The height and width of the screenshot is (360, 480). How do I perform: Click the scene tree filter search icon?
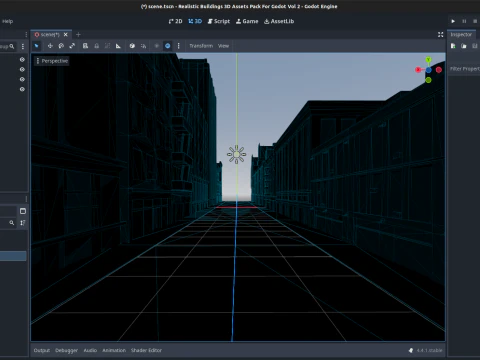tap(12, 46)
